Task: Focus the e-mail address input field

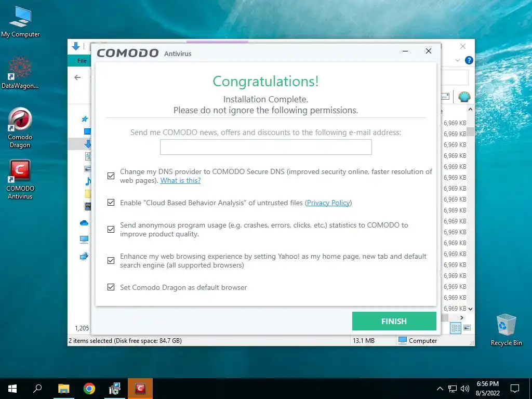Action: [265, 147]
